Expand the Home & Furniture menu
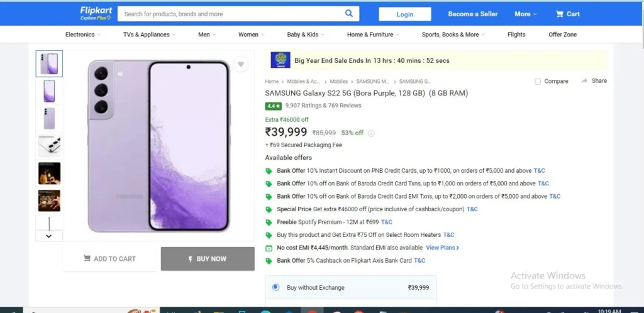 [374, 35]
